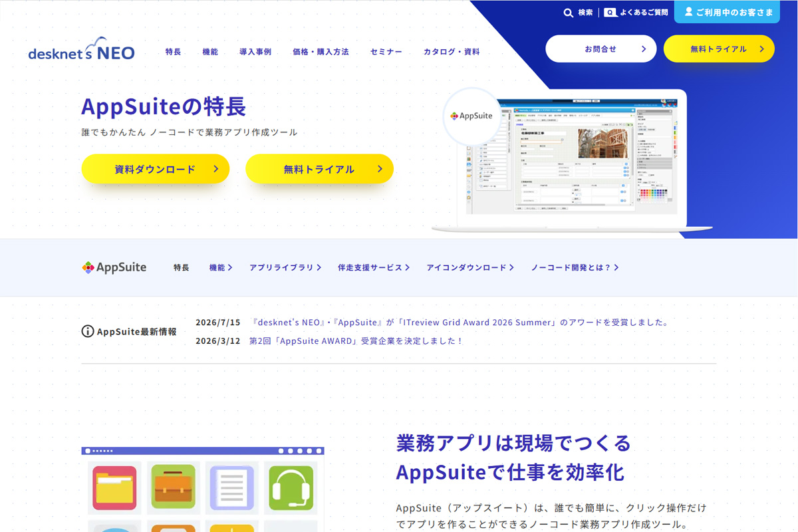Image resolution: width=798 pixels, height=532 pixels.
Task: Open the 第2回 AppSuite AWARD news link
Action: [x=356, y=341]
